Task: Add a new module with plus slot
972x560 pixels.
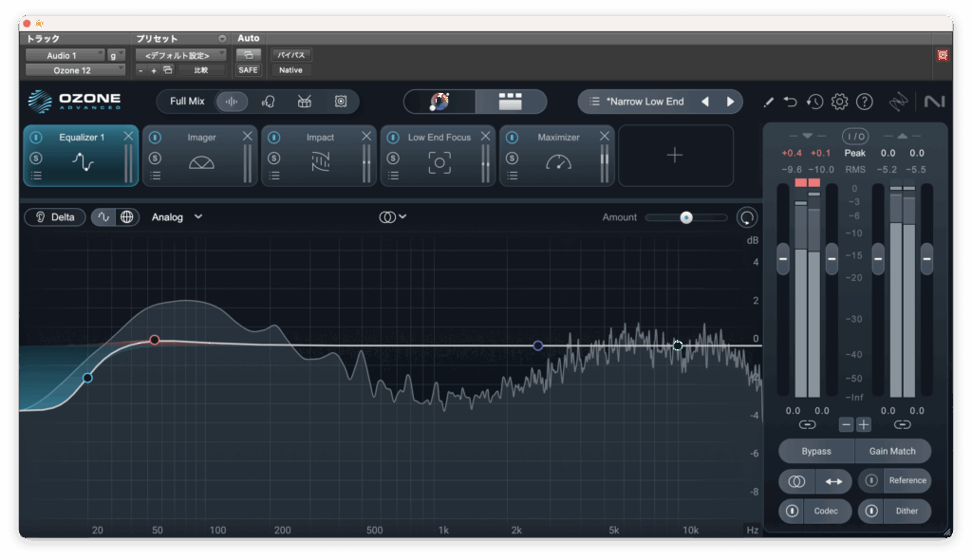Action: coord(675,156)
